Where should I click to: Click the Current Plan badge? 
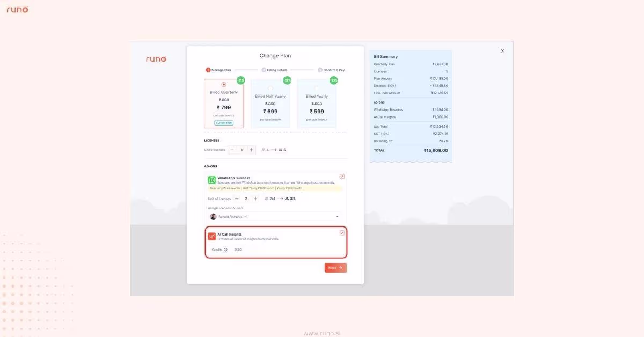pos(224,122)
